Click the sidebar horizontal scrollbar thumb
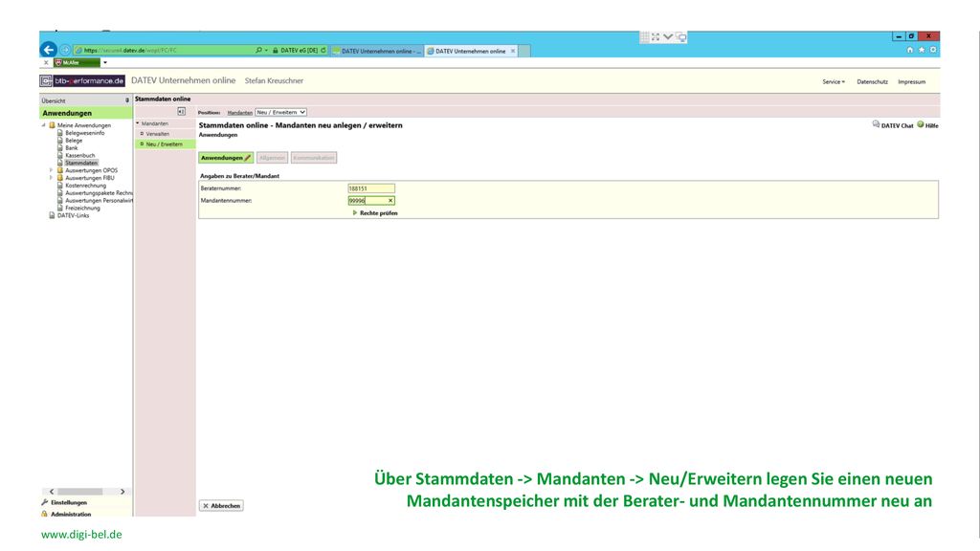Image resolution: width=980 pixels, height=551 pixels. click(80, 492)
